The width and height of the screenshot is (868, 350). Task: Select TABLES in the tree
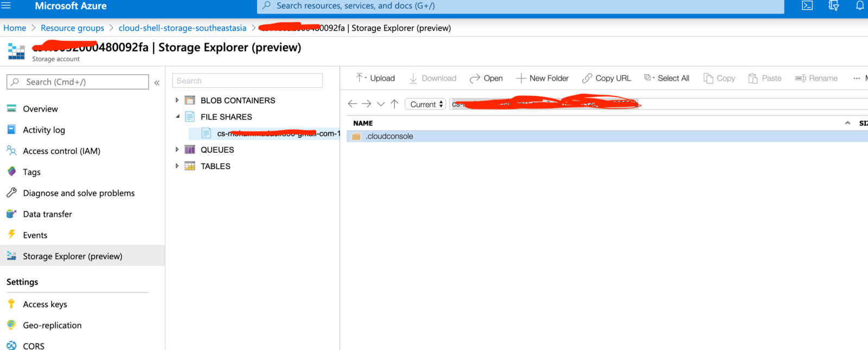[x=215, y=166]
